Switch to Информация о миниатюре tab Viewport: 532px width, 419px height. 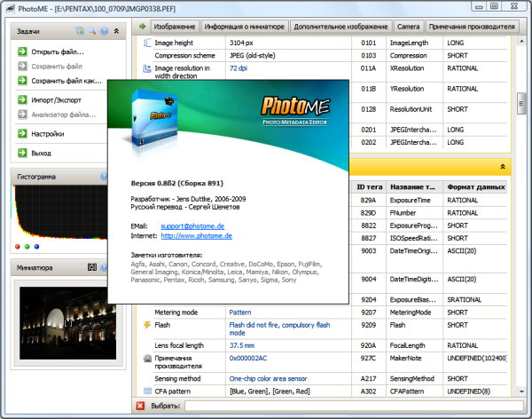245,27
